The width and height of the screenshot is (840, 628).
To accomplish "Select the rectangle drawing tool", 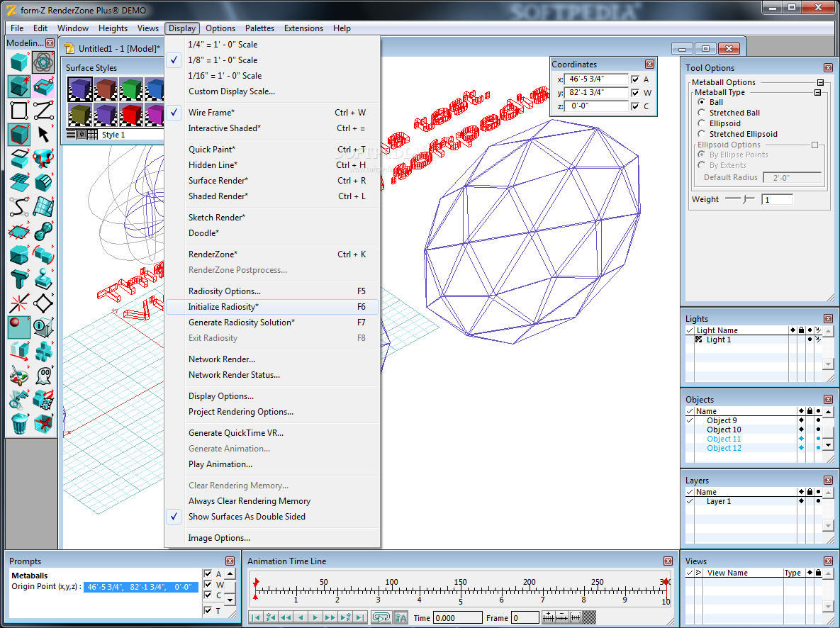I will [x=19, y=111].
